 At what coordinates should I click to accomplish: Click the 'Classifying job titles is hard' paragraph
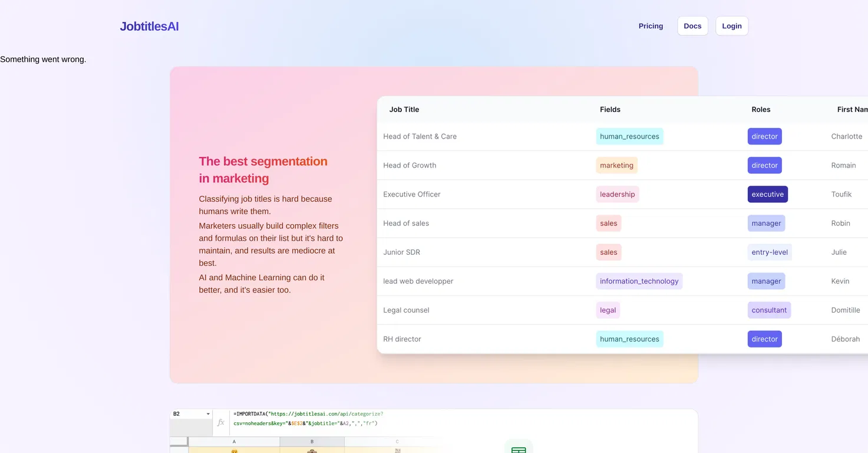click(x=265, y=205)
